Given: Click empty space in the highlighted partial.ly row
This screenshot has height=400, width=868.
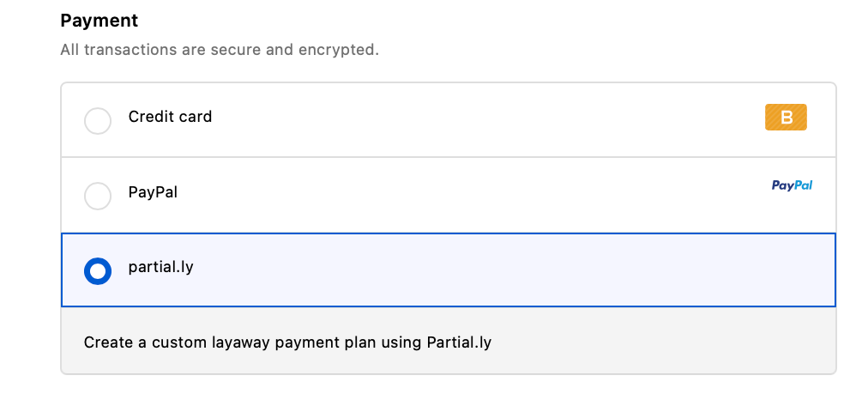Looking at the screenshot, I should [x=515, y=270].
